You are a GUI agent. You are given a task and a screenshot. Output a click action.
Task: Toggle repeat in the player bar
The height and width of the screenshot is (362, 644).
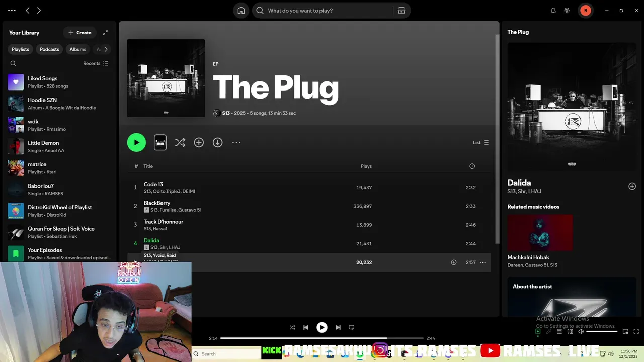coord(352,327)
